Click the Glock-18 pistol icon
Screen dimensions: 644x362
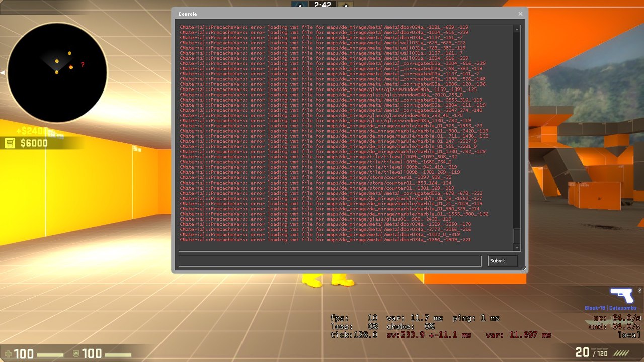[621, 295]
